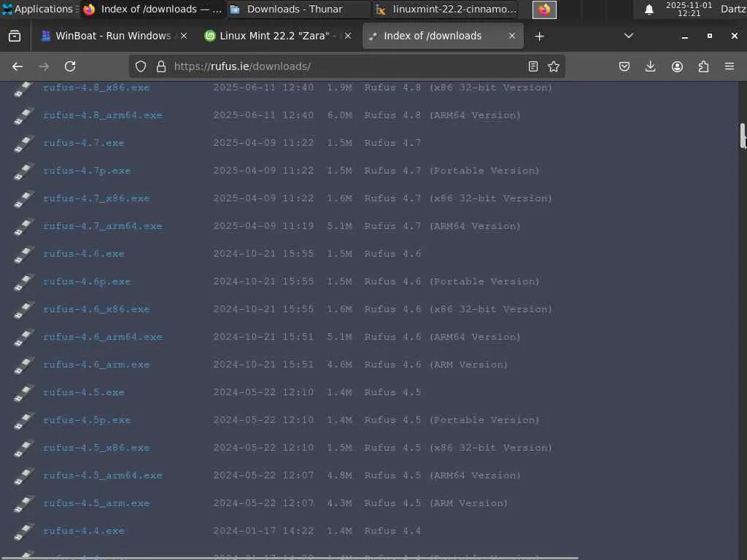Viewport: 747px width, 560px height.
Task: Click the text "Rufus 4.6 (ARM Version)"
Action: point(436,365)
